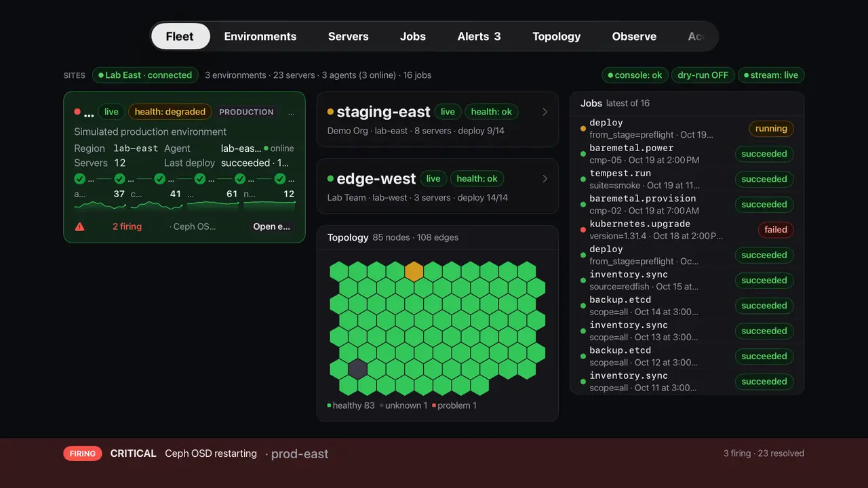The width and height of the screenshot is (868, 488).
Task: Click the health: degraded badge
Action: 170,112
